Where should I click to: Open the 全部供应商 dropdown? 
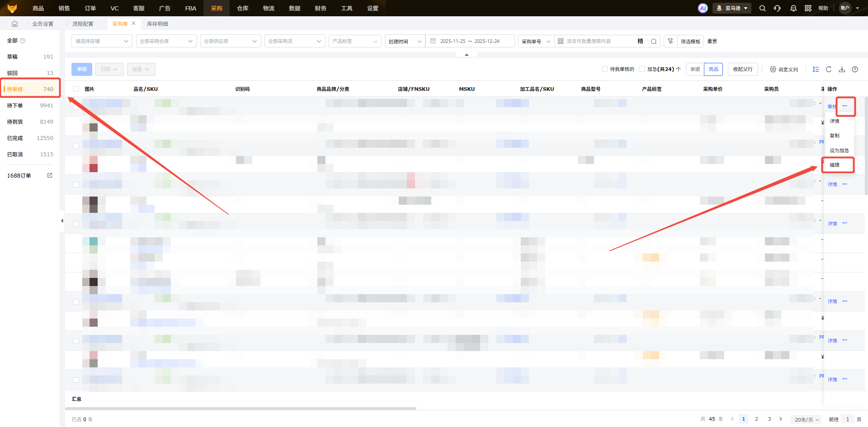(231, 41)
